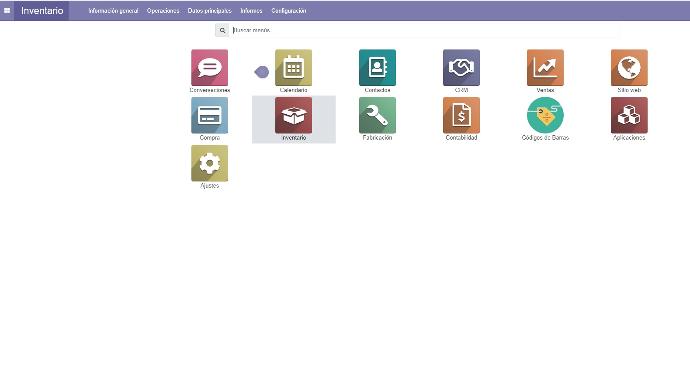
Task: Expand the Operaciones menu
Action: coord(163,11)
